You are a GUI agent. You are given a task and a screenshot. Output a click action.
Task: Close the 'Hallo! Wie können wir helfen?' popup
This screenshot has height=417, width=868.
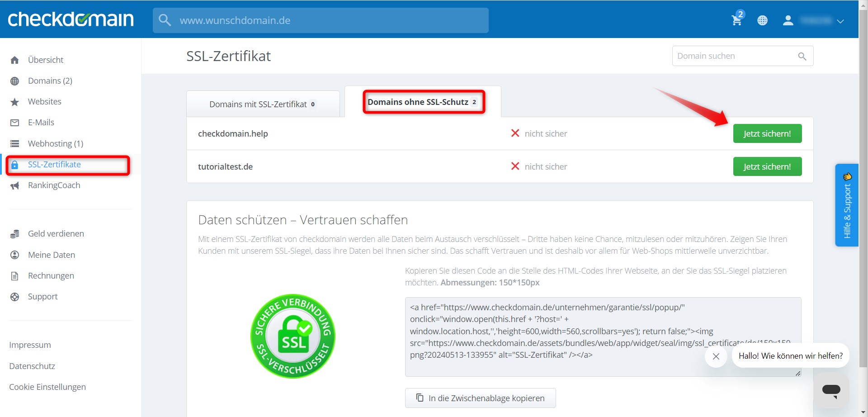[x=716, y=356]
